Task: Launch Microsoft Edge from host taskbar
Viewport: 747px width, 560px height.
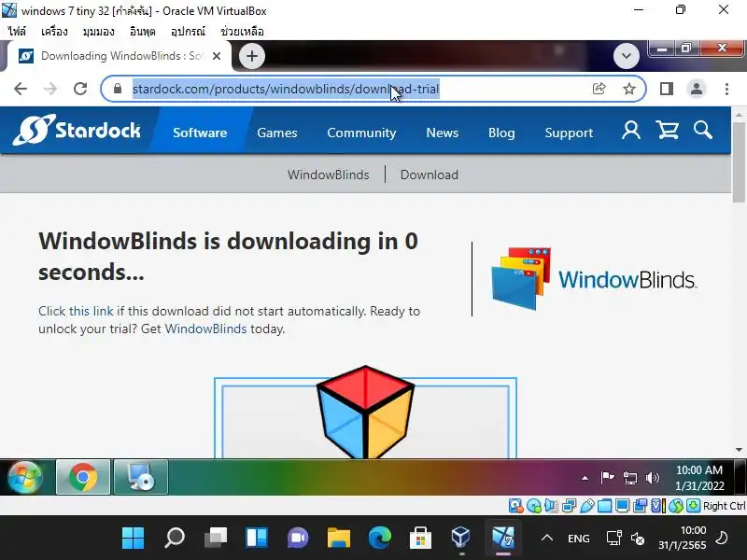Action: click(x=380, y=539)
